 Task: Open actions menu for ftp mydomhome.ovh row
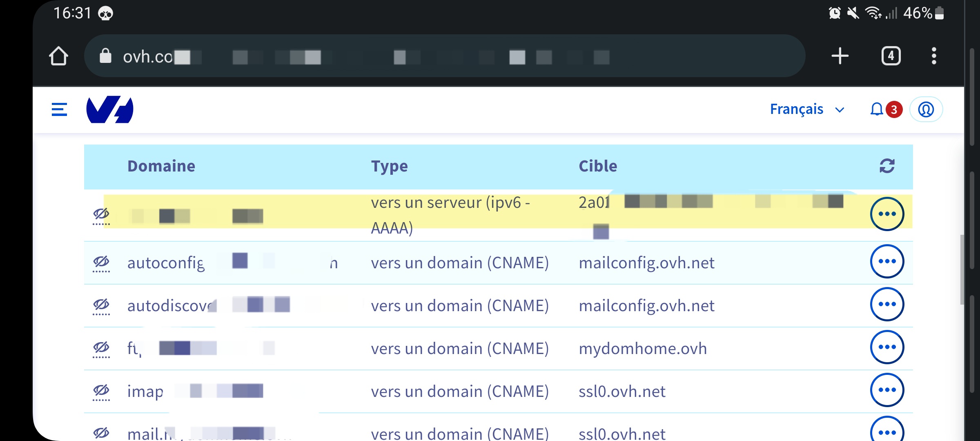tap(887, 347)
